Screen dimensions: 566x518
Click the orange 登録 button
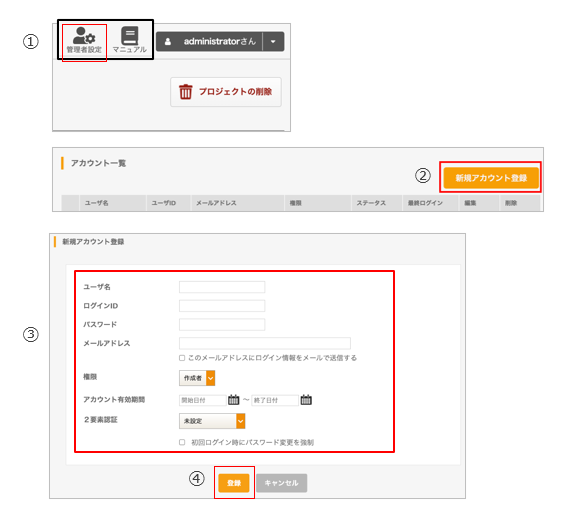234,483
